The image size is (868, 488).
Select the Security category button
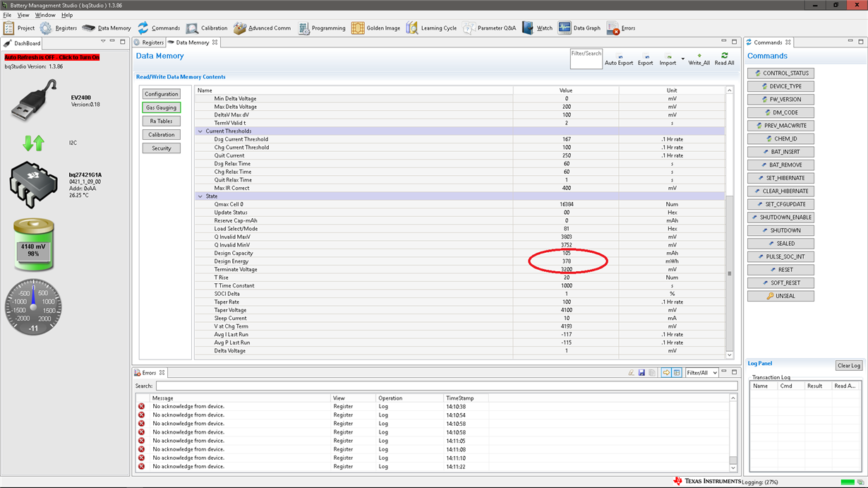coord(162,148)
